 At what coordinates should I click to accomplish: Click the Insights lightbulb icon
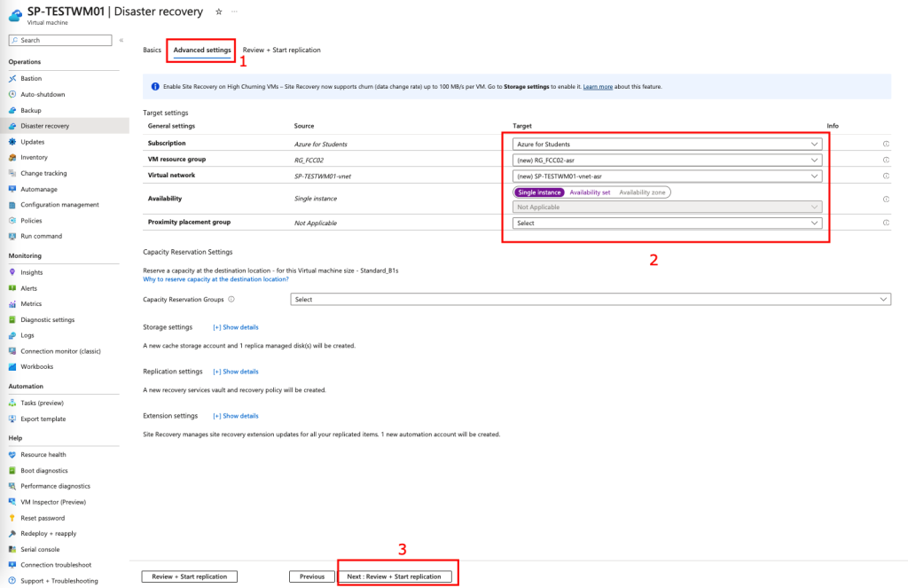pyautogui.click(x=12, y=272)
